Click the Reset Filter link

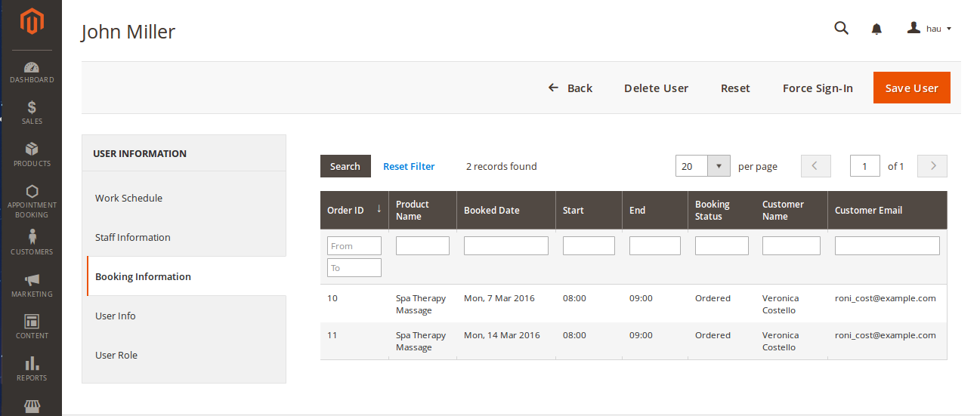409,166
